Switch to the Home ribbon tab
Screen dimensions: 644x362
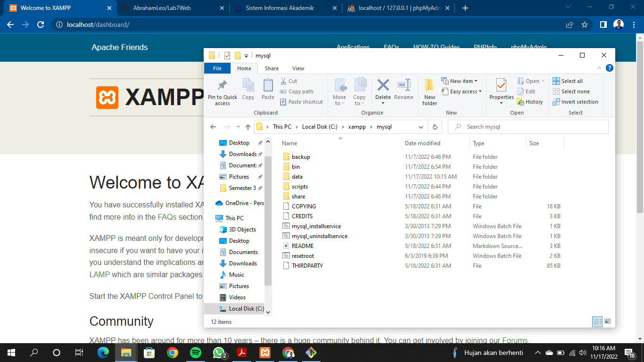(x=244, y=68)
